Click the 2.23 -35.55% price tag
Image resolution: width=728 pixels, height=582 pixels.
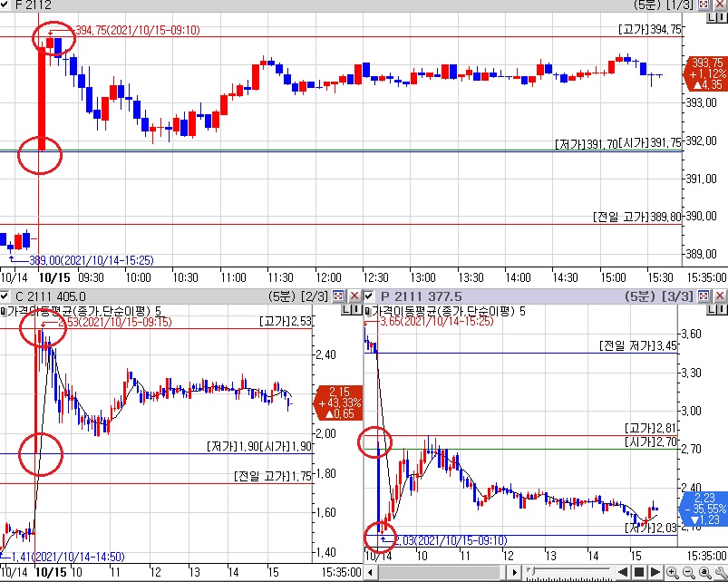[704, 509]
